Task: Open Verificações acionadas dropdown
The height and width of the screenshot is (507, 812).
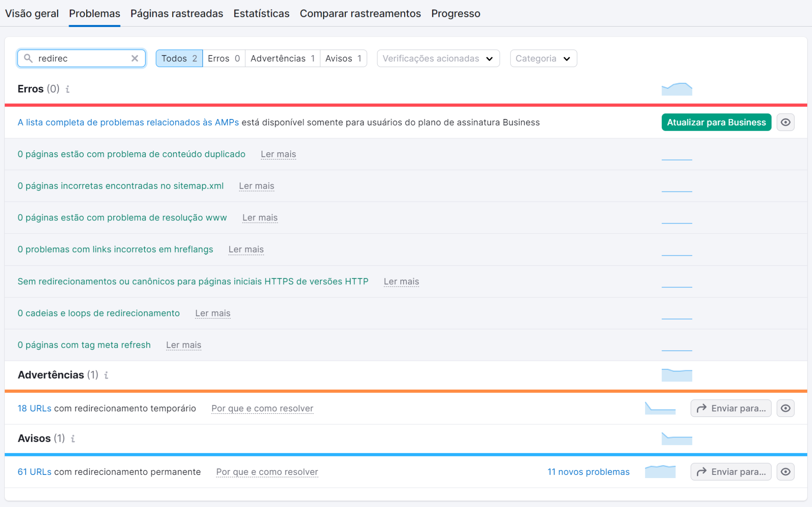Action: click(x=438, y=58)
